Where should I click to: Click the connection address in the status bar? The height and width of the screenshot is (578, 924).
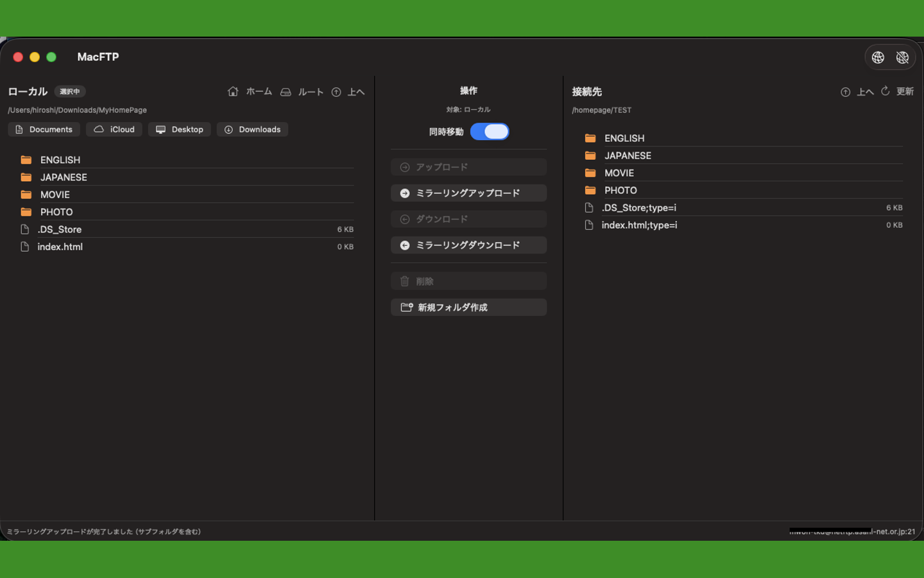coord(853,532)
